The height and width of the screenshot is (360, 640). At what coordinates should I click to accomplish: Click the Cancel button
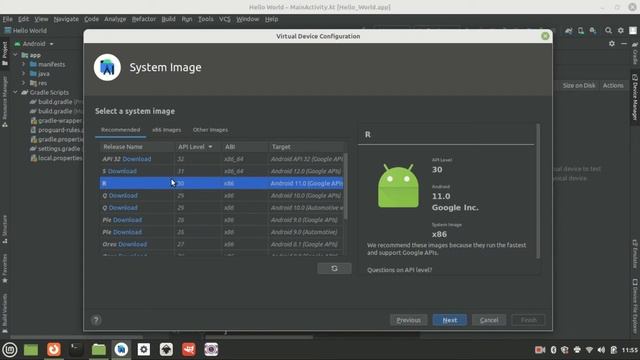pos(489,320)
